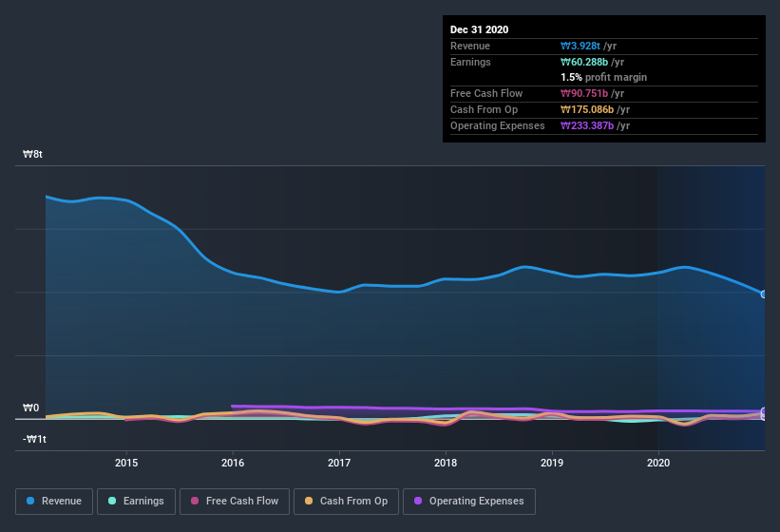Click the Revenue endpoint marker at Dec 2020
This screenshot has height=532, width=780.
coord(764,294)
